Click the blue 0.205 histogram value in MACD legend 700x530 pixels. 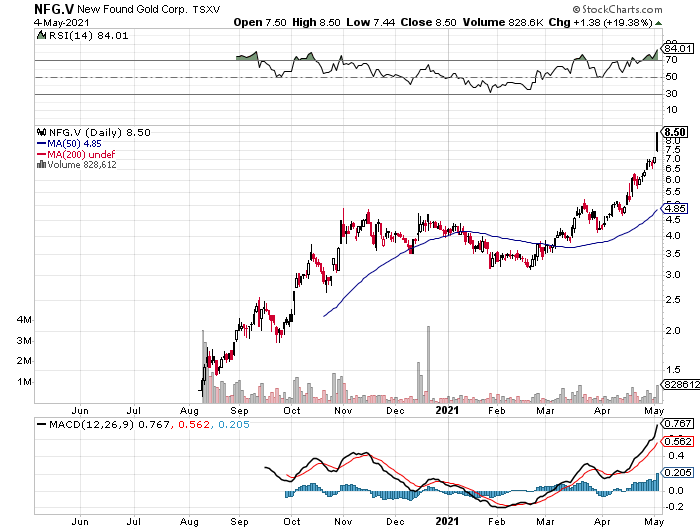pyautogui.click(x=234, y=424)
